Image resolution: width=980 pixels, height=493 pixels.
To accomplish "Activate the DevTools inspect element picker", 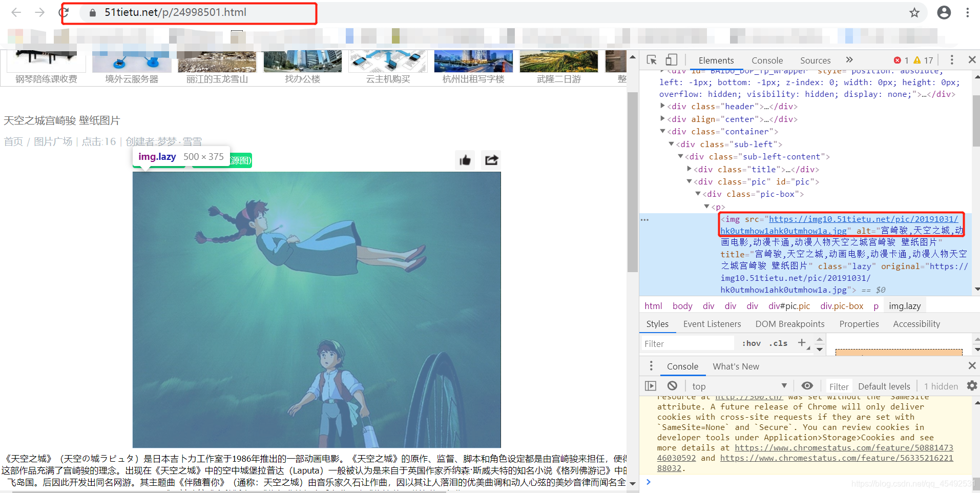I will click(x=652, y=60).
